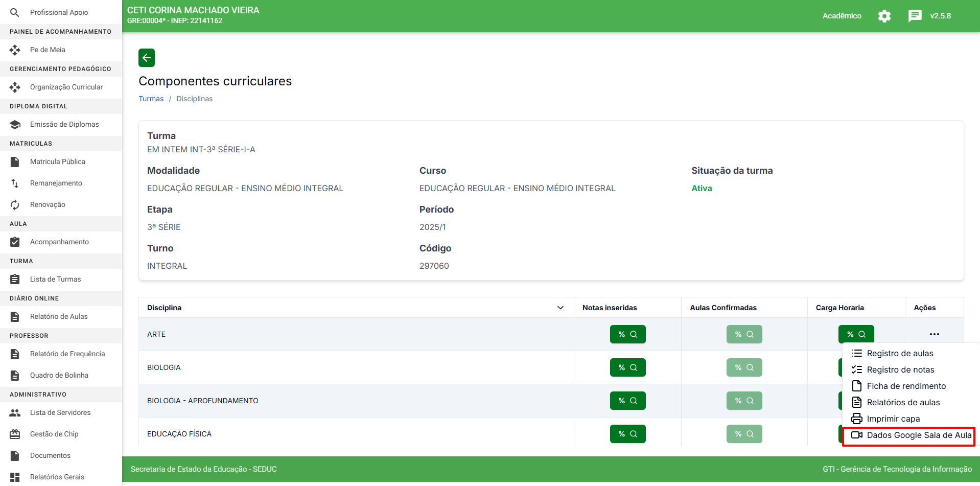980x486 pixels.
Task: Go to Turmas breadcrumb link
Action: coord(151,99)
